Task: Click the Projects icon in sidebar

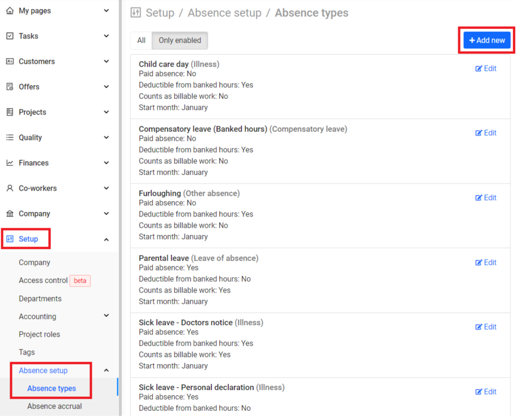Action: pyautogui.click(x=10, y=112)
